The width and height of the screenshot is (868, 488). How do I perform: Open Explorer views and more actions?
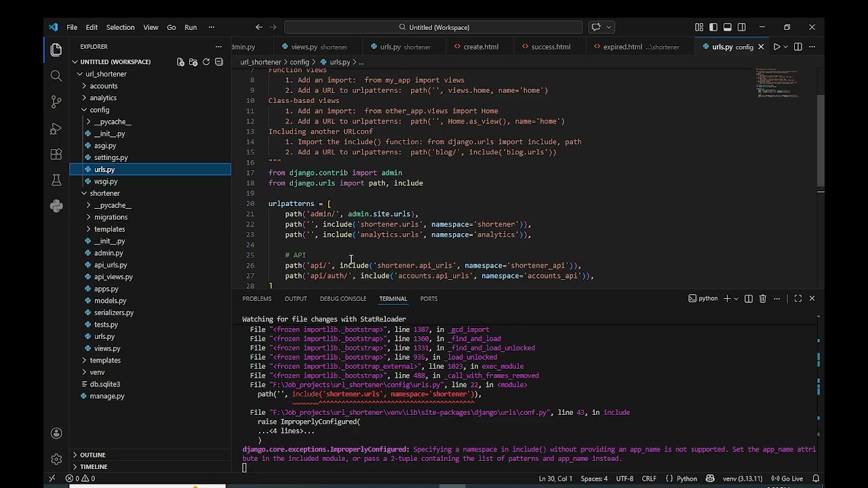[x=218, y=47]
